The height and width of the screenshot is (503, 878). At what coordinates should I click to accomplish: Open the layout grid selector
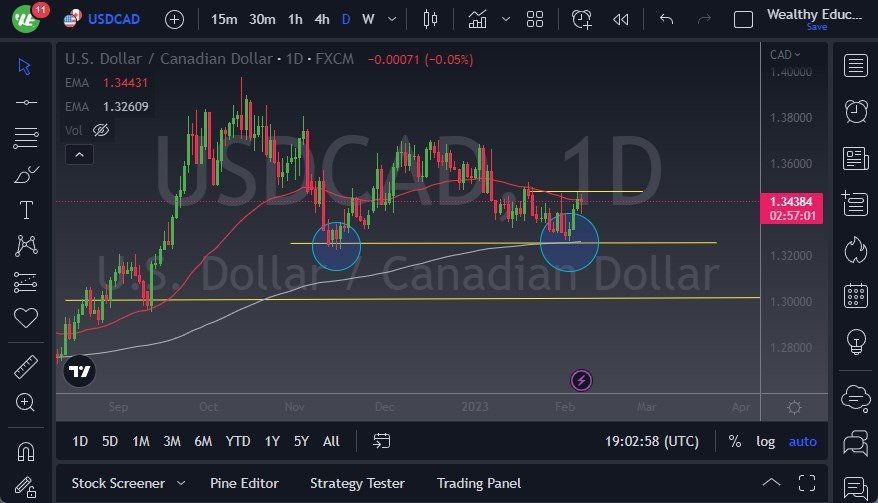pos(535,20)
